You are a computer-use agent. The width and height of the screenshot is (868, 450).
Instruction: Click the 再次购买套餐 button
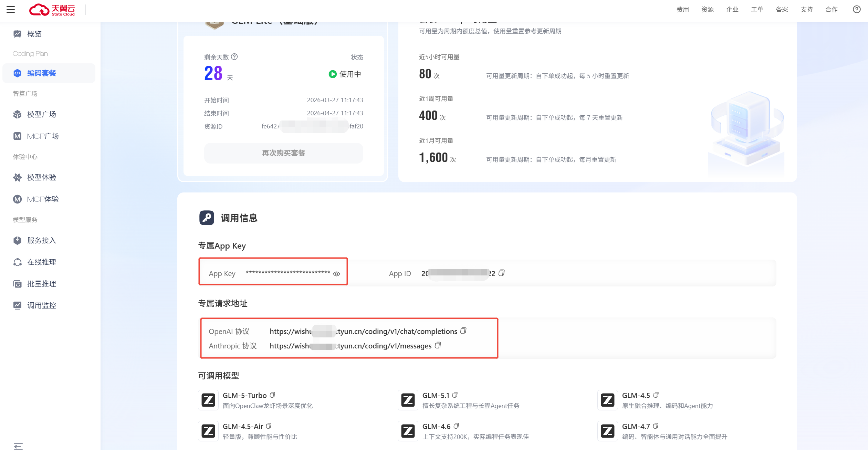pyautogui.click(x=283, y=153)
